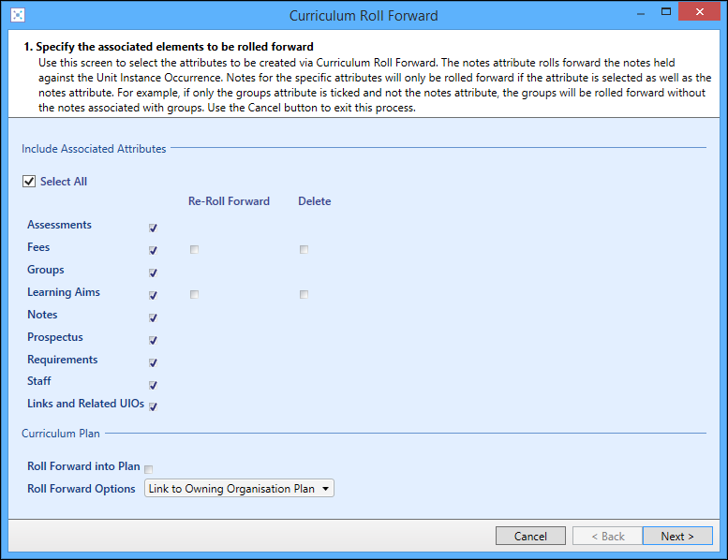This screenshot has height=560, width=728.
Task: Tick the Roll Forward into Plan checkbox
Action: click(149, 469)
